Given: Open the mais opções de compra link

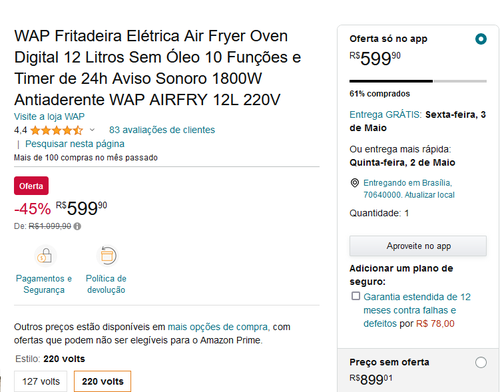Looking at the screenshot, I should pyautogui.click(x=218, y=327).
